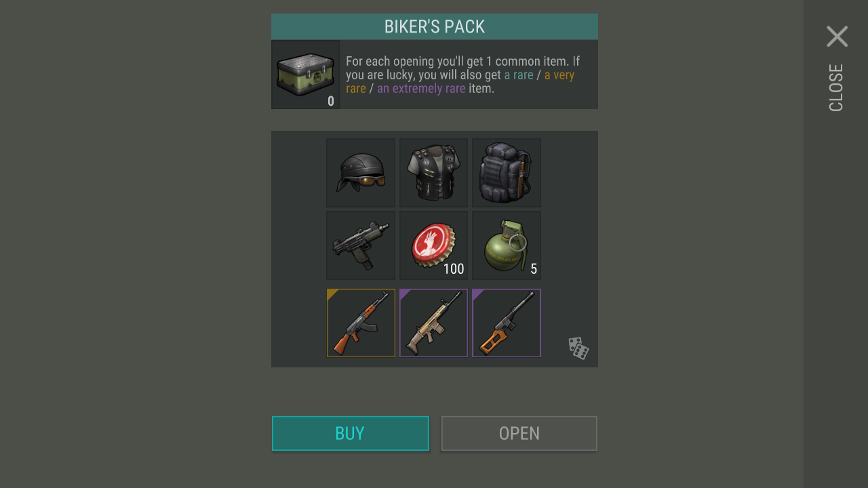Click the "an extremely rare" purple text
868x488 pixels.
pyautogui.click(x=421, y=88)
